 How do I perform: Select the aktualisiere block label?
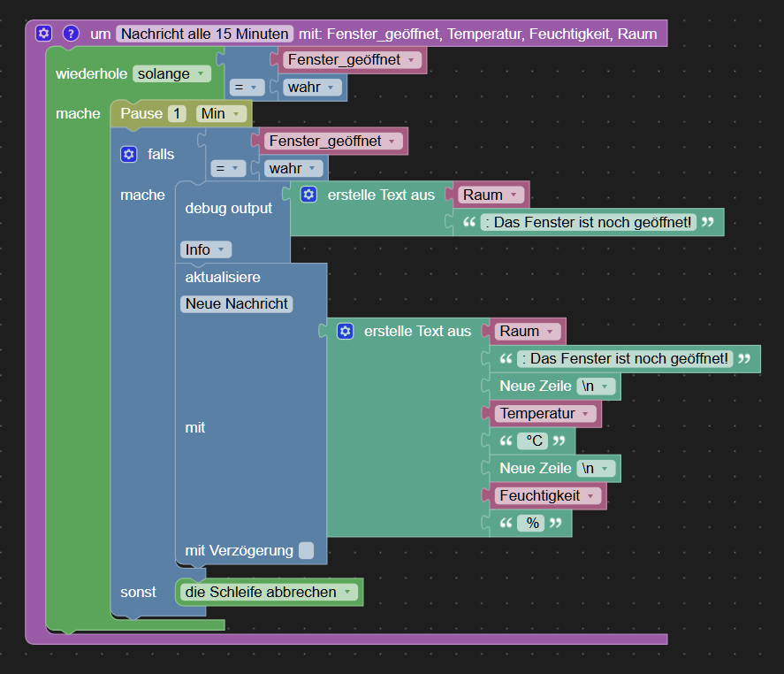click(x=223, y=277)
